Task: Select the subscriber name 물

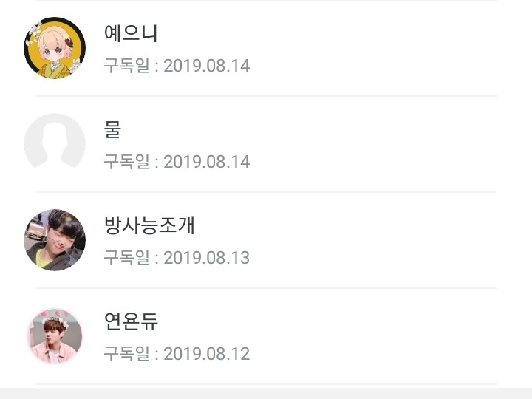Action: [x=112, y=129]
